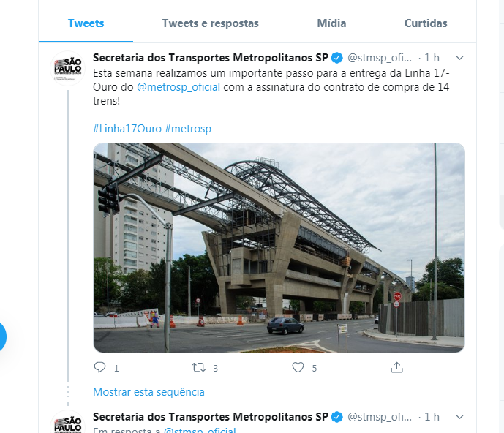This screenshot has width=504, height=433.
Task: Retweet the Linha 17-Ouro tweet
Action: pos(199,367)
